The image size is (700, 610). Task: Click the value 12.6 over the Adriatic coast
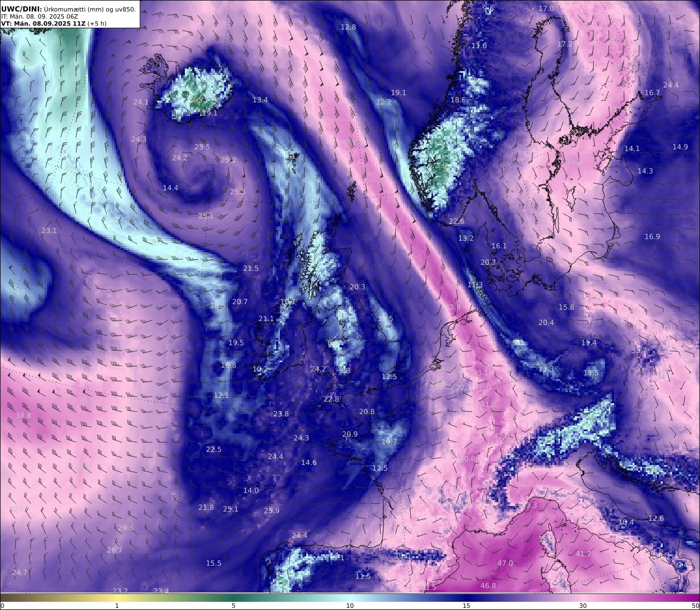[x=656, y=518]
